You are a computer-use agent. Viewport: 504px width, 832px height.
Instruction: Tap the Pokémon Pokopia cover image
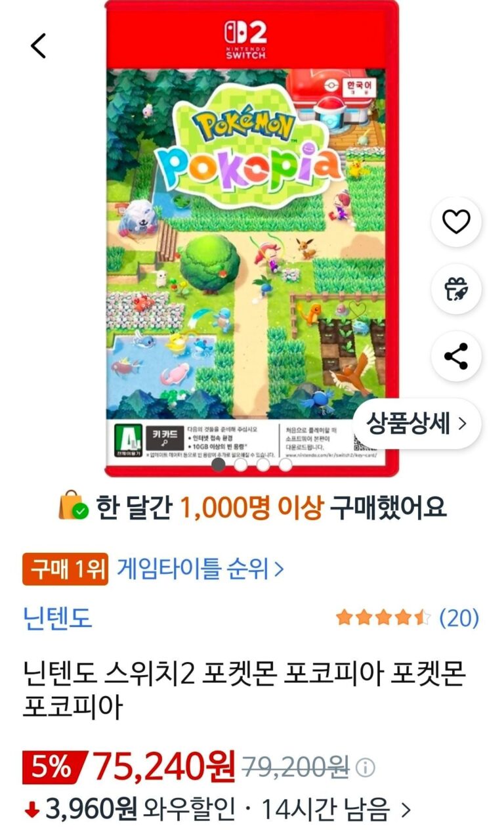pos(251,238)
